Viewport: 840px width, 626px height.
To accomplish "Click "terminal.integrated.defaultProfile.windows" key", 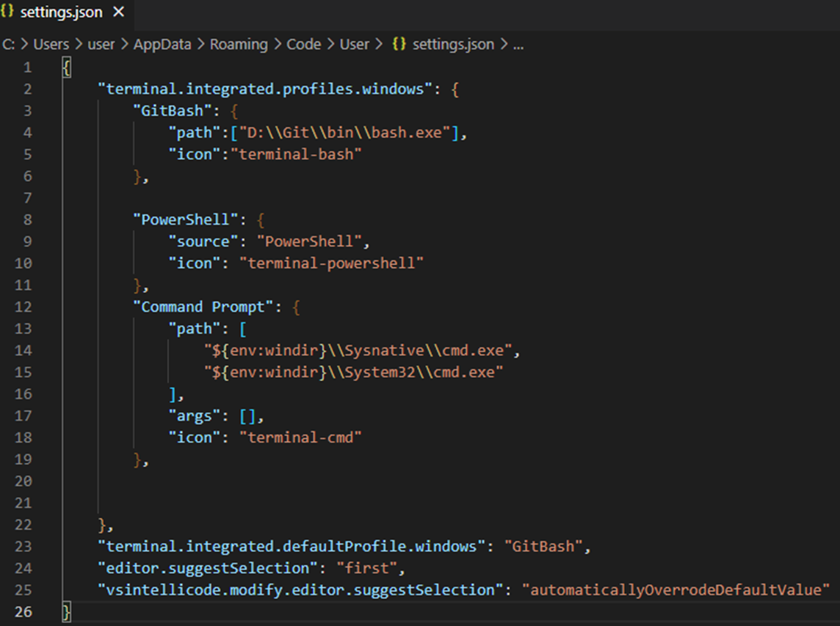I will pyautogui.click(x=292, y=547).
